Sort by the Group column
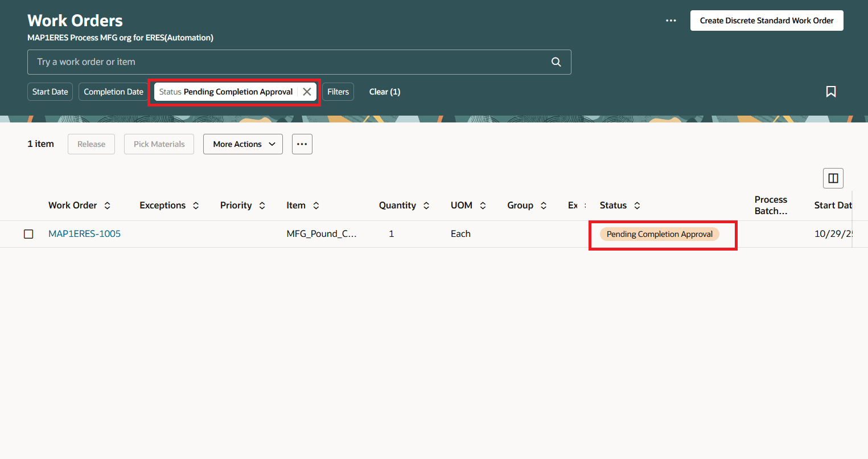 pyautogui.click(x=544, y=206)
